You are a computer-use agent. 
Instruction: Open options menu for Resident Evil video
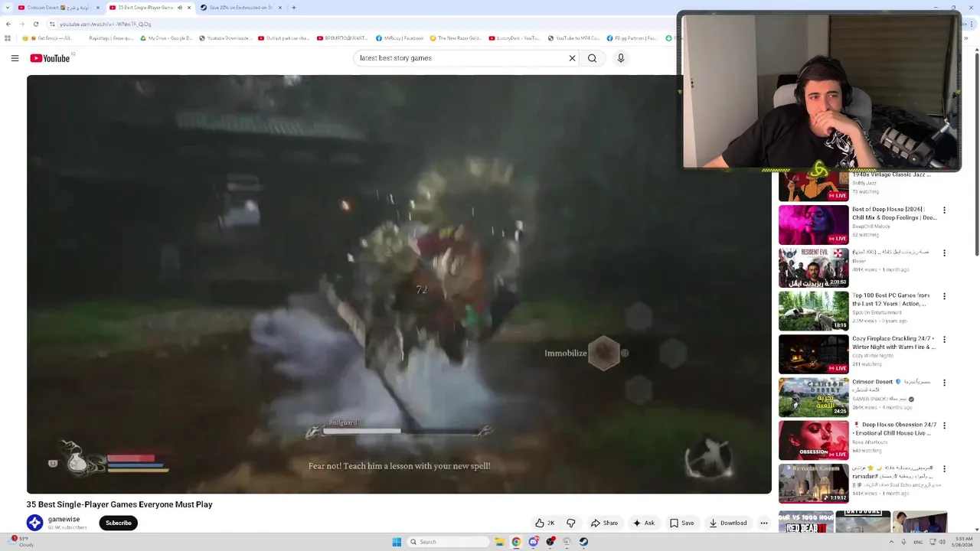[944, 253]
